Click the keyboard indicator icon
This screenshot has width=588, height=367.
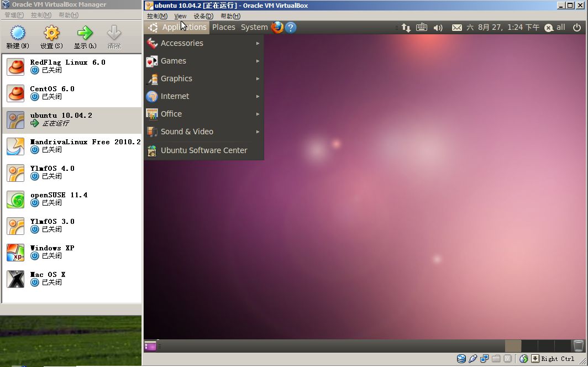coord(422,27)
